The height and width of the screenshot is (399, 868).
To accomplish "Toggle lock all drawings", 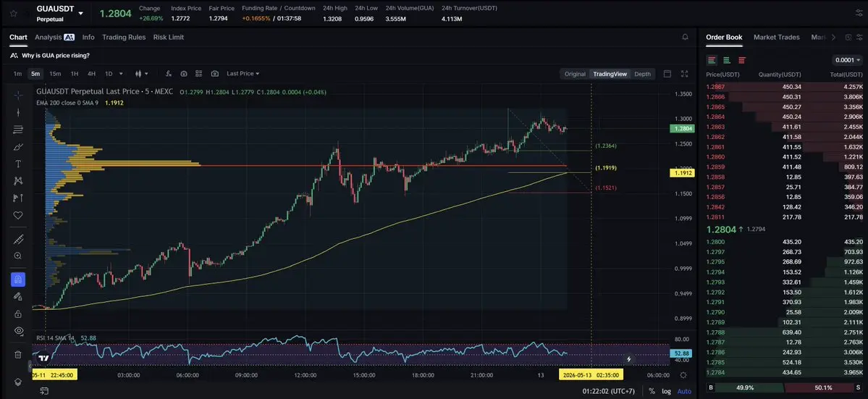I will click(x=17, y=314).
